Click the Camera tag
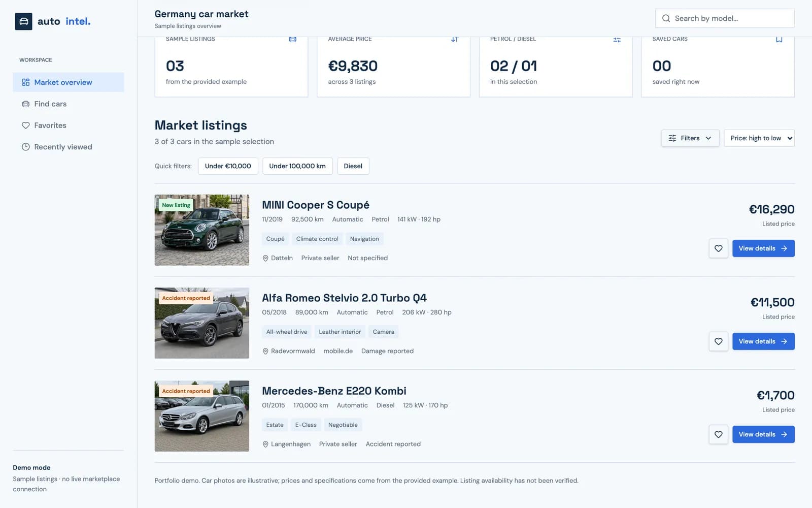 (x=383, y=332)
